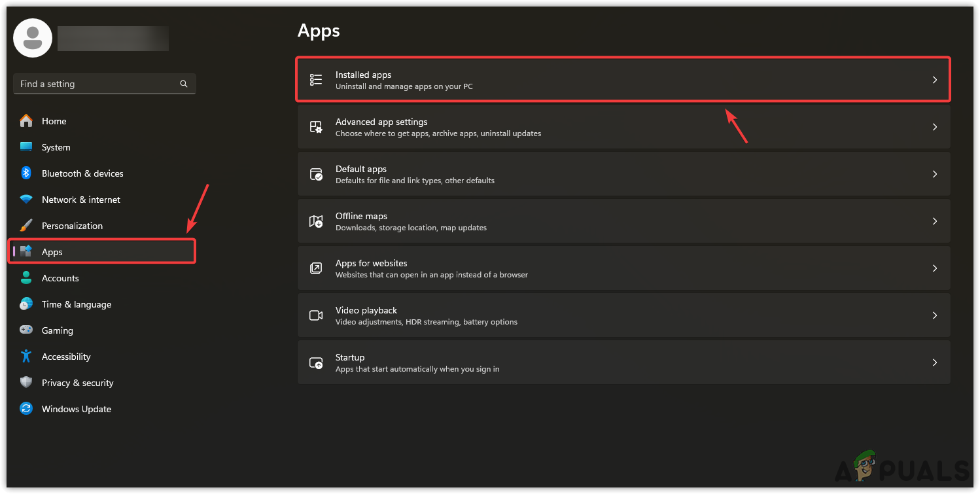The width and height of the screenshot is (980, 494).
Task: Expand Advanced app settings chevron
Action: point(934,127)
